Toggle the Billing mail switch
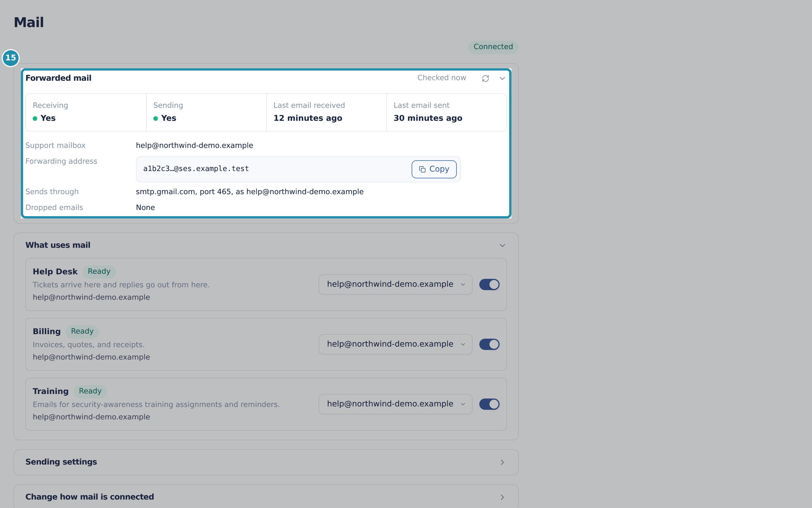The width and height of the screenshot is (812, 508). (x=489, y=344)
